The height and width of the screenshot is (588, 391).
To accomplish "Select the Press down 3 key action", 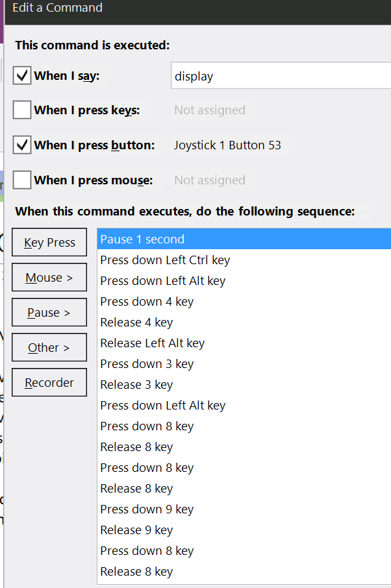I will tap(244, 363).
